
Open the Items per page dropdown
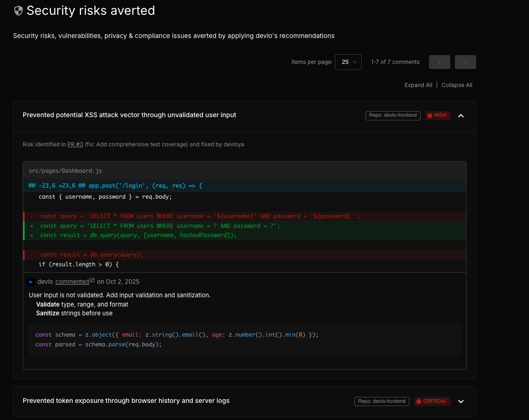coord(348,62)
